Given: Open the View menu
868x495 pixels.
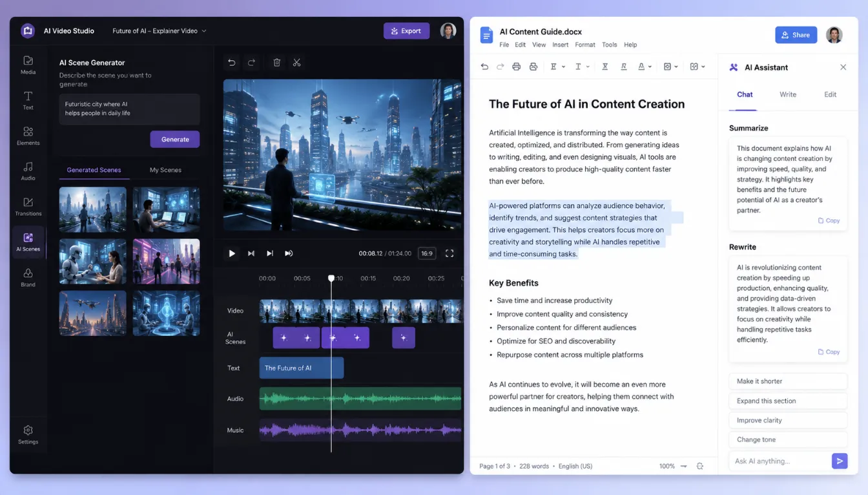Looking at the screenshot, I should tap(539, 45).
